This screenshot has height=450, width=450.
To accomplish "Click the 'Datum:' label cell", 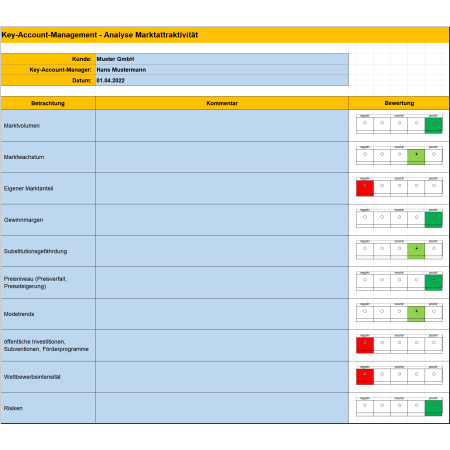I will [x=48, y=80].
